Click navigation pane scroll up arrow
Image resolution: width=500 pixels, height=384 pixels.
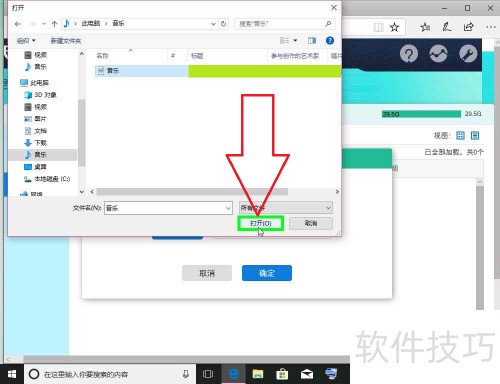tap(82, 54)
